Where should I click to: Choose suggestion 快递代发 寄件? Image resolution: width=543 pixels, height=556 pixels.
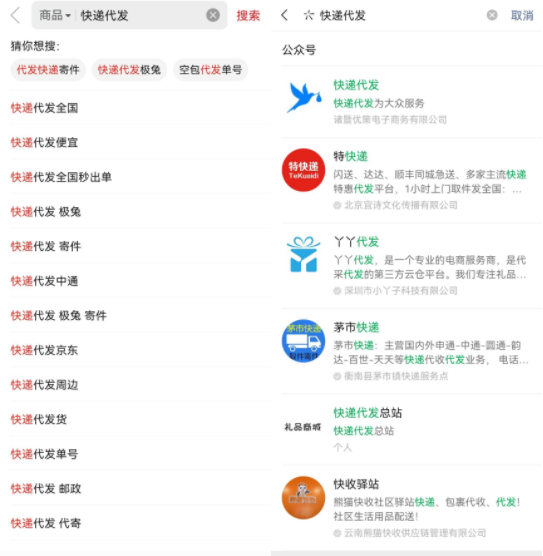pyautogui.click(x=140, y=246)
